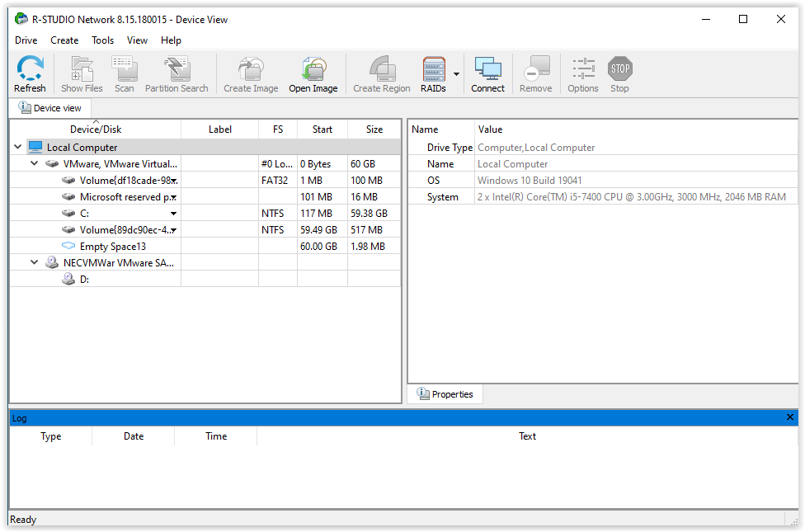
Task: Open the RAIDs dropdown arrow
Action: pyautogui.click(x=456, y=74)
